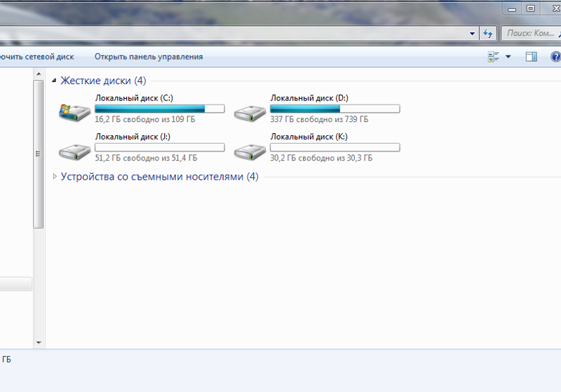The height and width of the screenshot is (392, 561).
Task: Collapse the Жесткие диски group
Action: (55, 81)
